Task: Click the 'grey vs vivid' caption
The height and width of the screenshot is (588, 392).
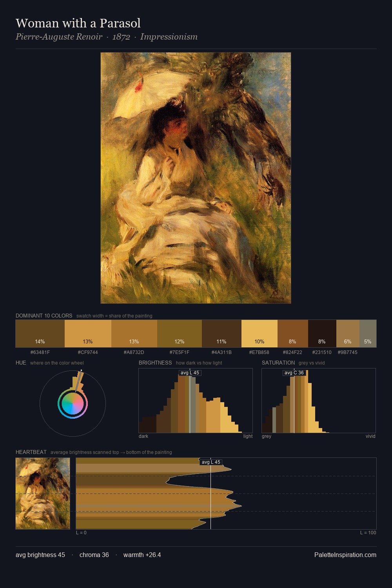Action: click(312, 363)
